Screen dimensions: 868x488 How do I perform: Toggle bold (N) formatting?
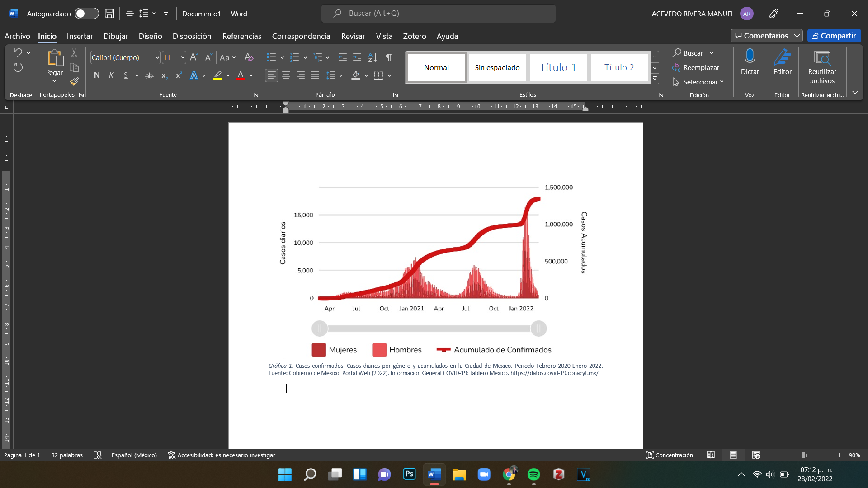click(x=97, y=75)
